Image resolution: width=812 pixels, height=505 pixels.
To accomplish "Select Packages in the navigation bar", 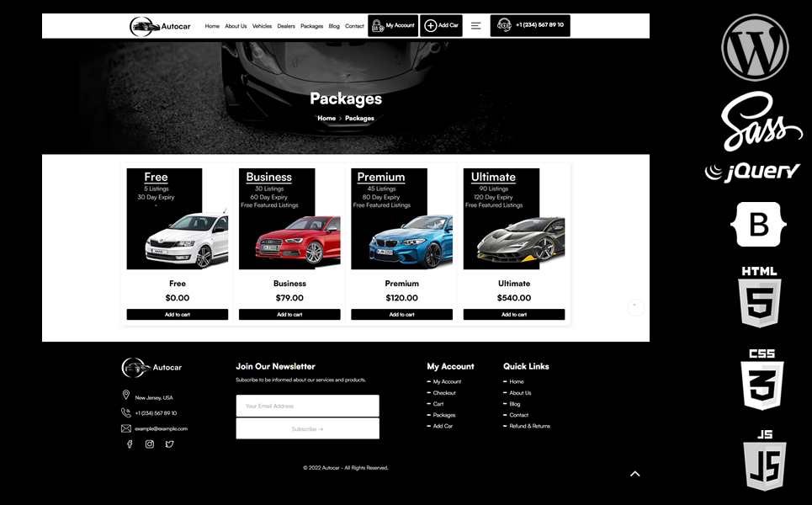I will tap(311, 26).
